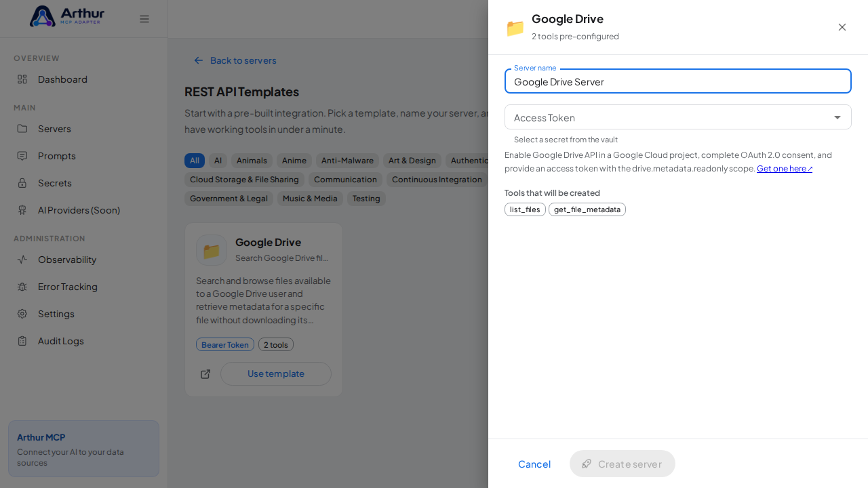The height and width of the screenshot is (488, 868).
Task: Click the Server name input field
Action: tap(678, 81)
